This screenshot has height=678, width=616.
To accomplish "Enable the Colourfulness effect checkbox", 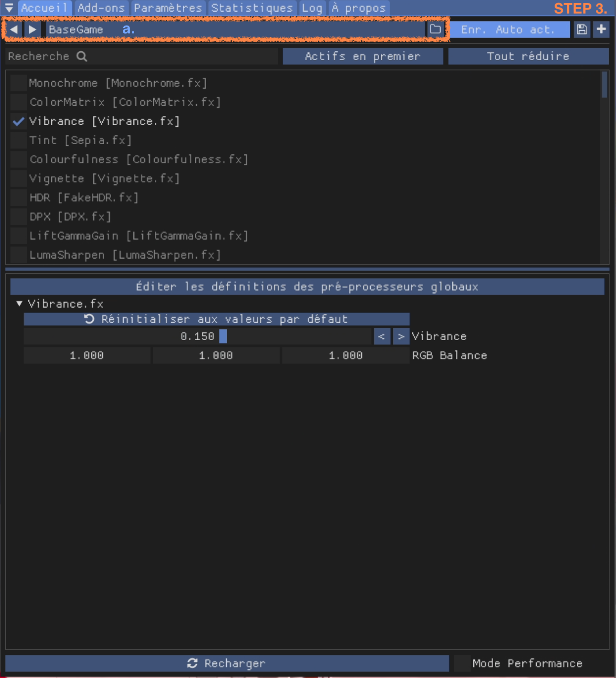I will [x=19, y=159].
